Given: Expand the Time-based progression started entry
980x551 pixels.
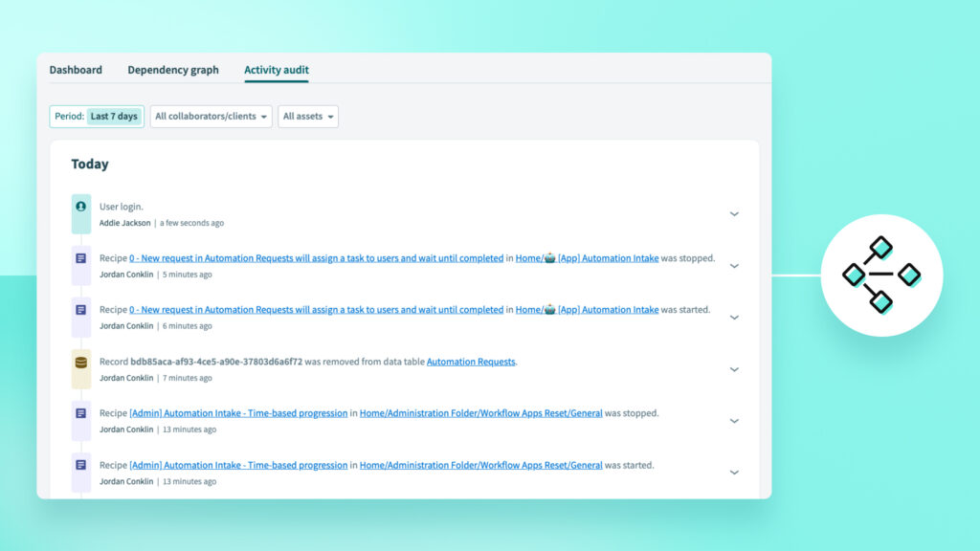Looking at the screenshot, I should (734, 473).
